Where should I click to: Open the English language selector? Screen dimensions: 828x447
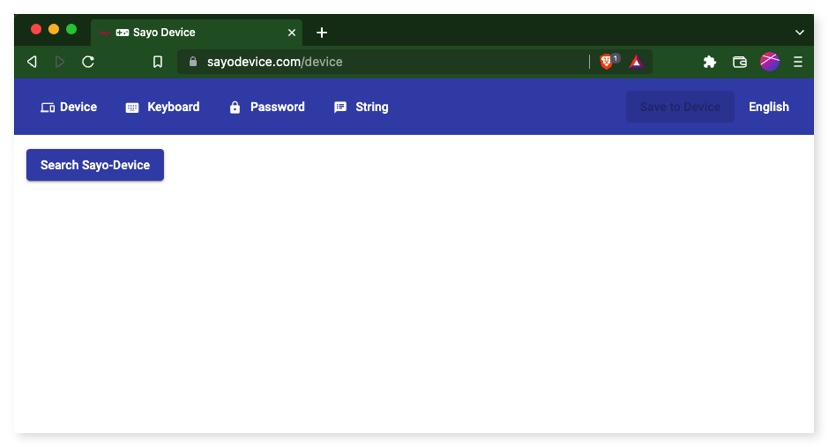click(x=768, y=107)
